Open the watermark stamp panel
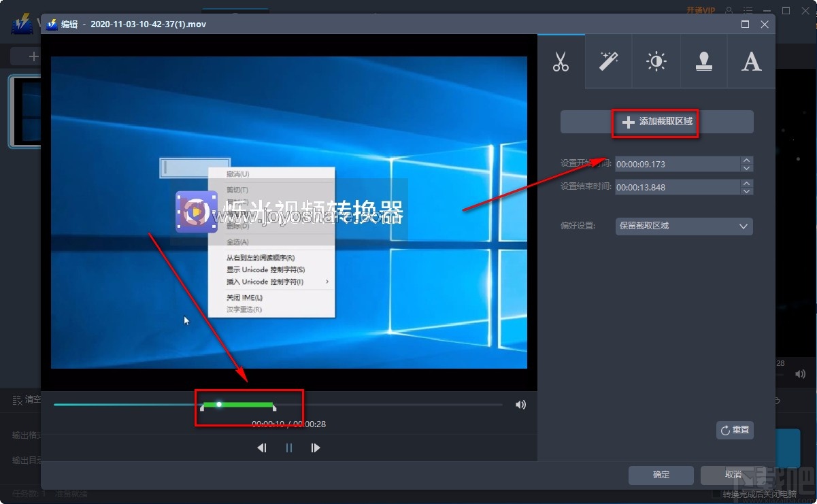Image resolution: width=817 pixels, height=504 pixels. (x=703, y=61)
